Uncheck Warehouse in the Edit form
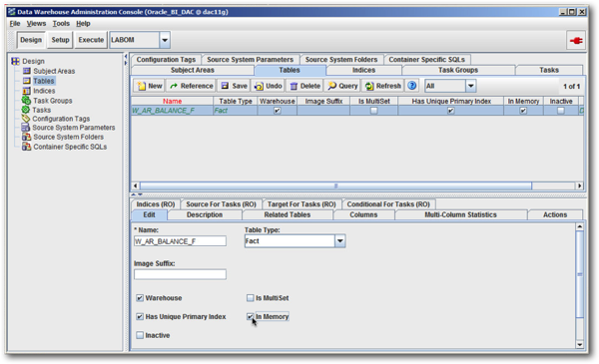This screenshot has height=364, width=599. click(x=140, y=298)
